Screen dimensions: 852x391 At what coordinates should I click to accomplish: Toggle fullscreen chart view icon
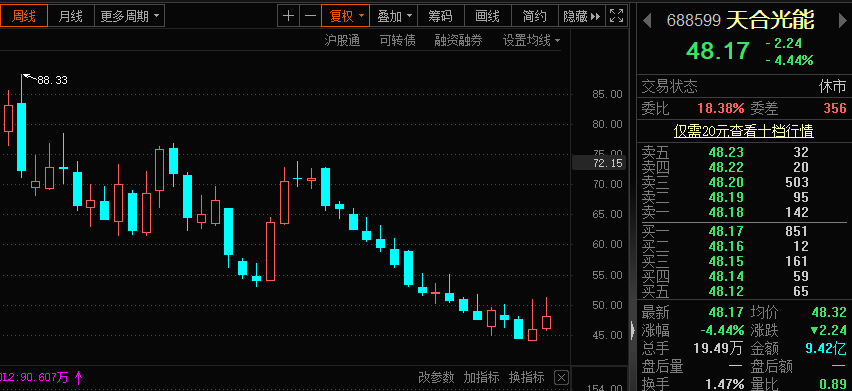tap(616, 16)
